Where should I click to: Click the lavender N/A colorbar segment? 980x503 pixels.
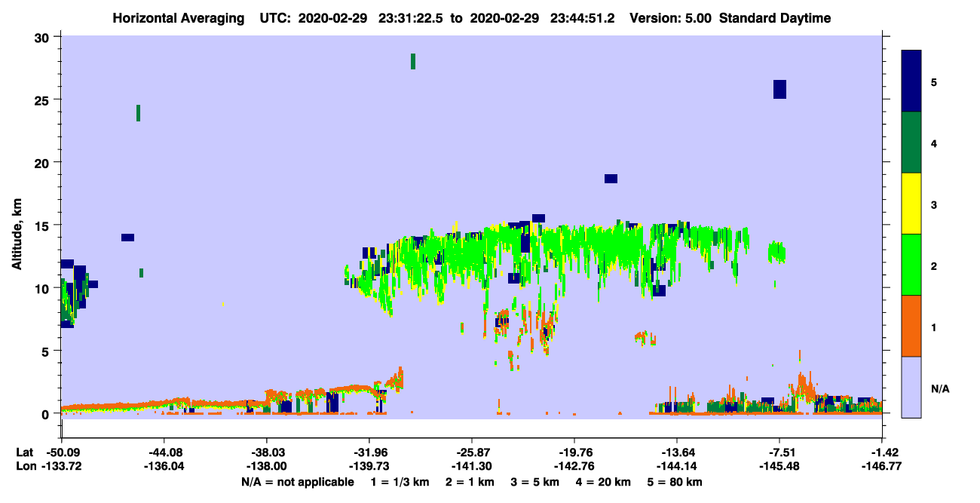(x=911, y=386)
